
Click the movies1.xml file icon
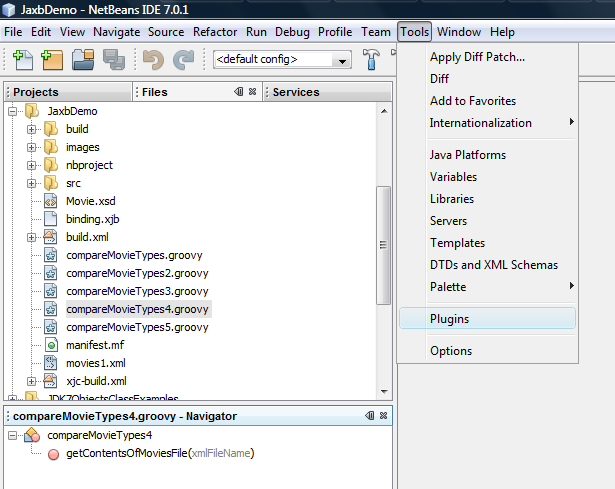[x=50, y=364]
